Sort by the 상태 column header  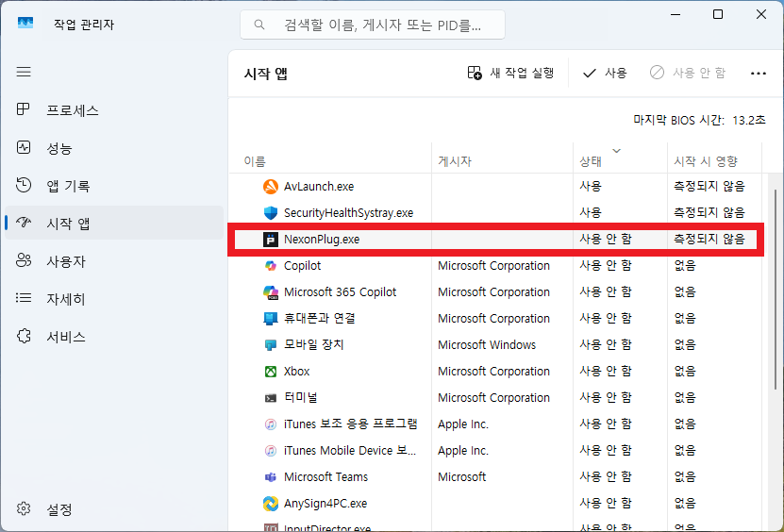(x=620, y=161)
